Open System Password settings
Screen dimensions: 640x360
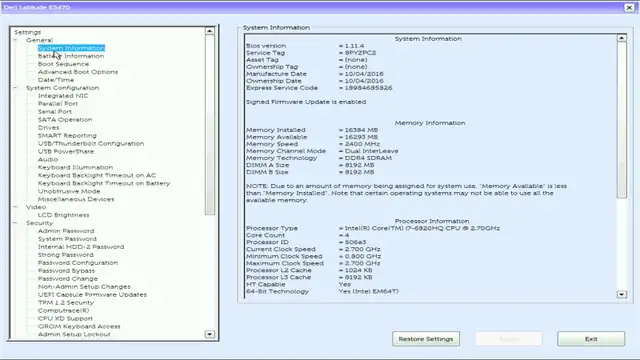[67, 239]
